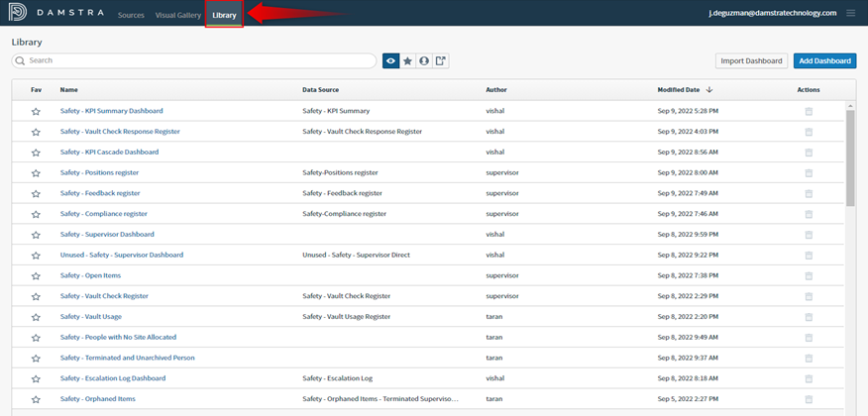Screen dimensions: 868x416
Task: Click trash icon for Safety - Positions register
Action: pos(809,172)
